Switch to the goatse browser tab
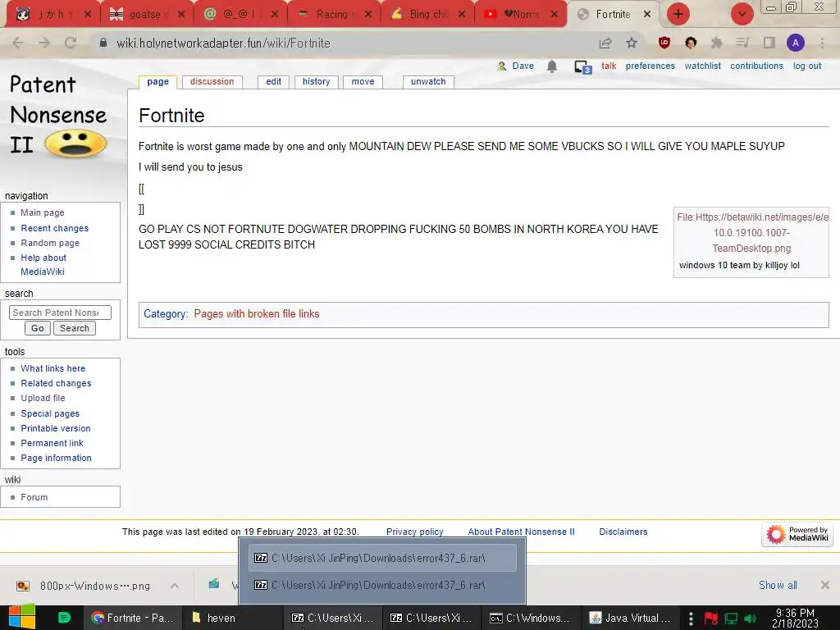Image resolution: width=840 pixels, height=630 pixels. pos(147,14)
